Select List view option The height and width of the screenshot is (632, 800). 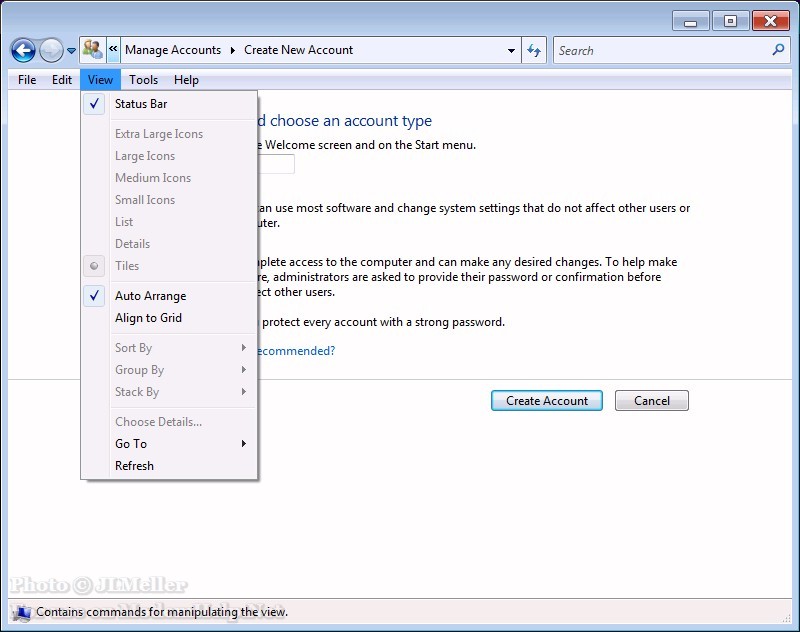pyautogui.click(x=169, y=221)
